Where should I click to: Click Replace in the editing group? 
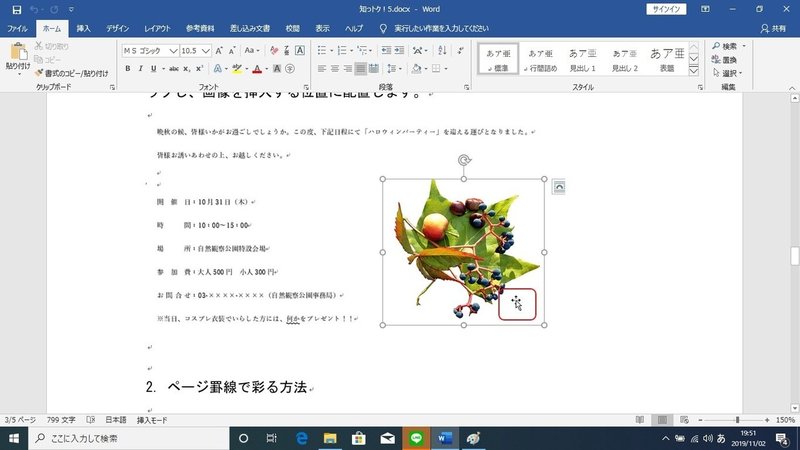725,60
